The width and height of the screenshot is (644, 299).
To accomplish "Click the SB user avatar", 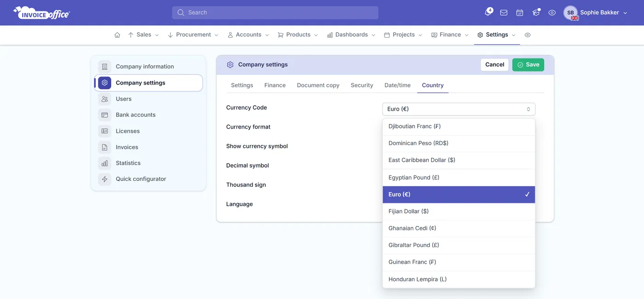I will (x=570, y=13).
